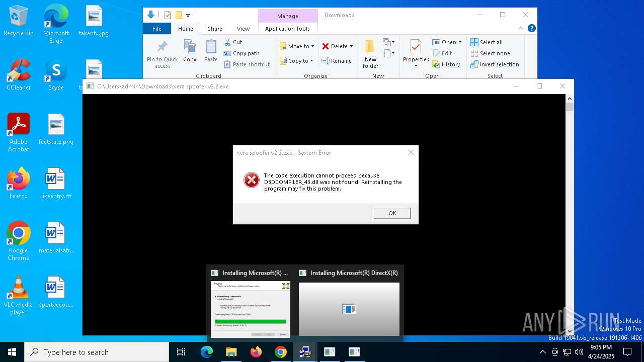The width and height of the screenshot is (644, 362).
Task: Select materialsafr document on desktop
Action: click(x=56, y=238)
